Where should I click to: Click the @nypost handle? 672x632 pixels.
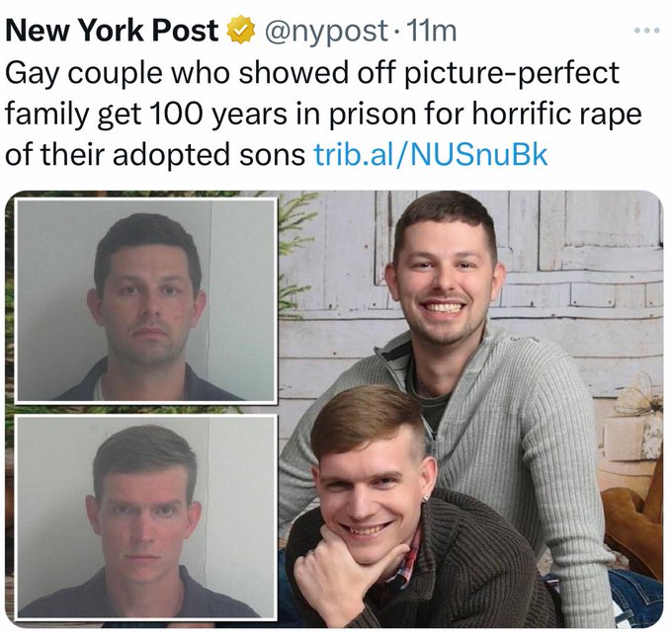point(326,32)
